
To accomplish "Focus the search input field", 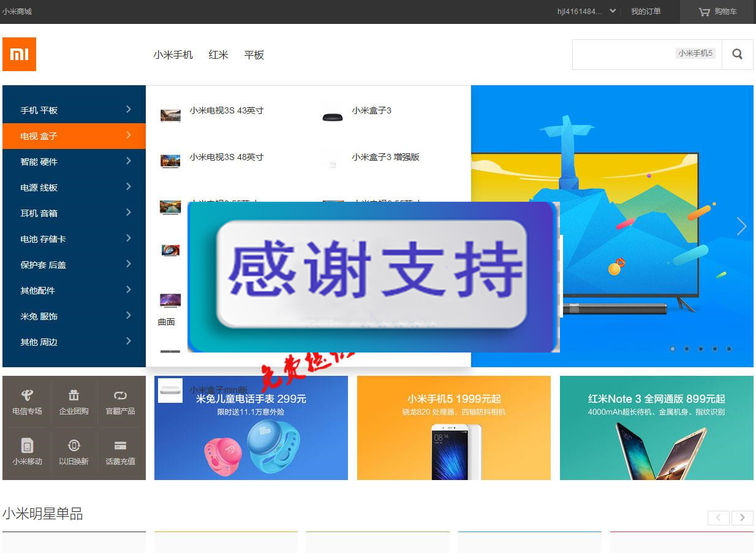I will [647, 55].
